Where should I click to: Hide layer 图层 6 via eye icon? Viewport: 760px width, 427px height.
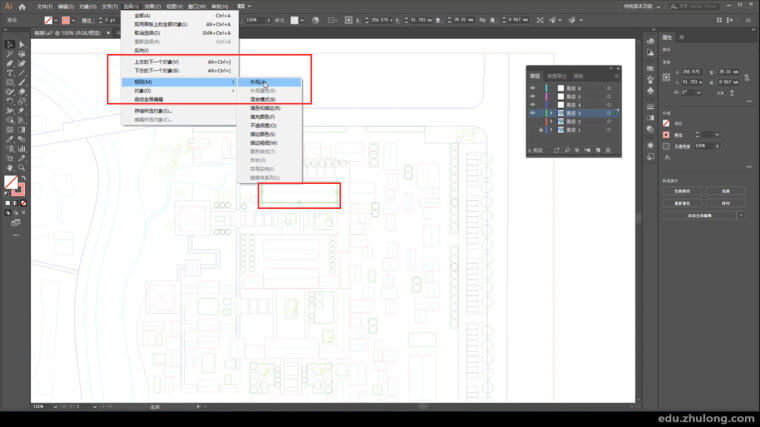point(532,89)
